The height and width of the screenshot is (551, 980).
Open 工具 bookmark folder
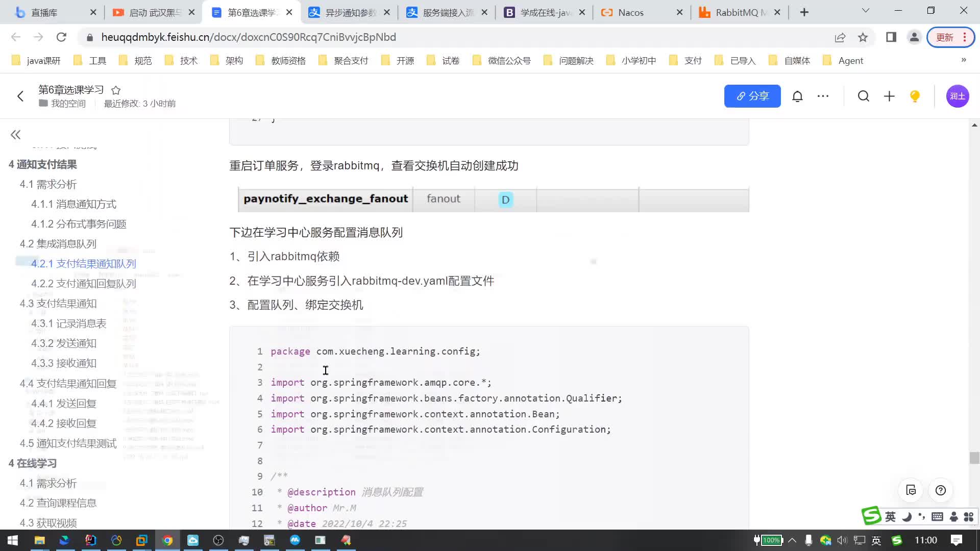pyautogui.click(x=90, y=61)
